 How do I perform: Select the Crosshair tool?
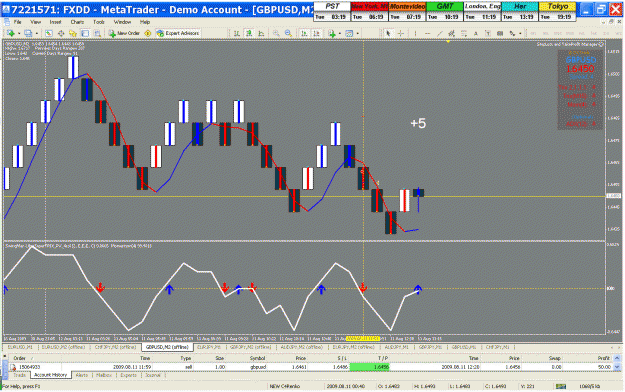coord(401,33)
